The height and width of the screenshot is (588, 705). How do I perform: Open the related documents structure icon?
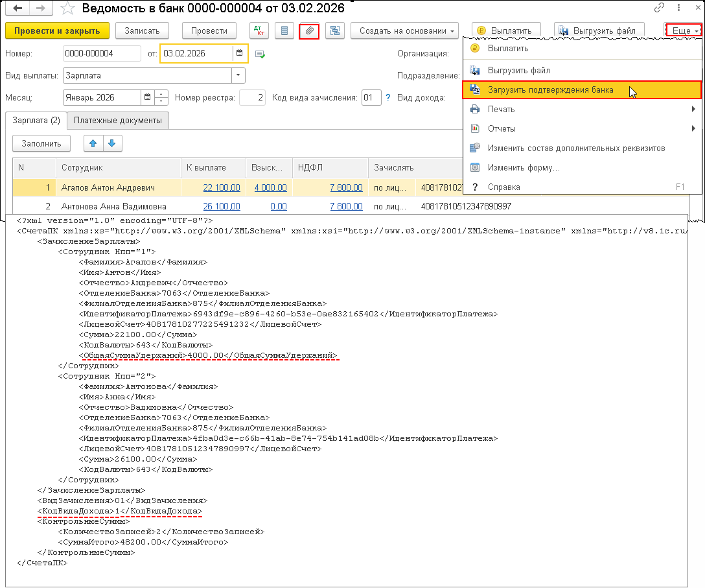point(335,30)
